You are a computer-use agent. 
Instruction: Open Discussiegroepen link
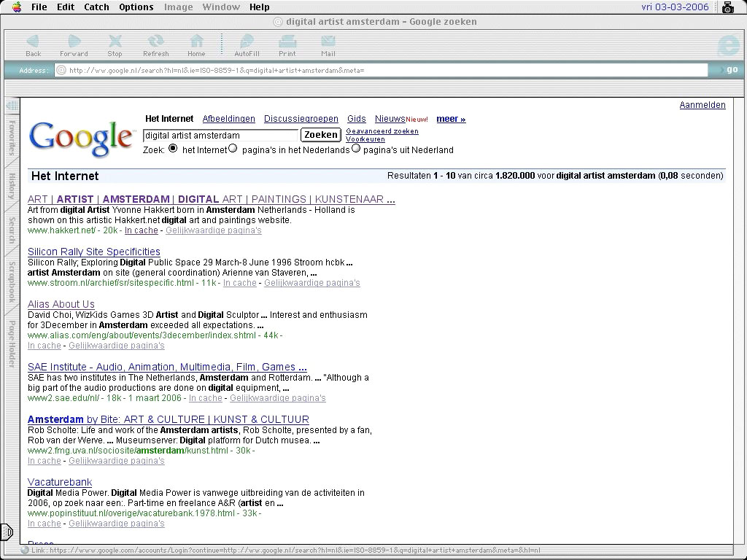point(301,119)
